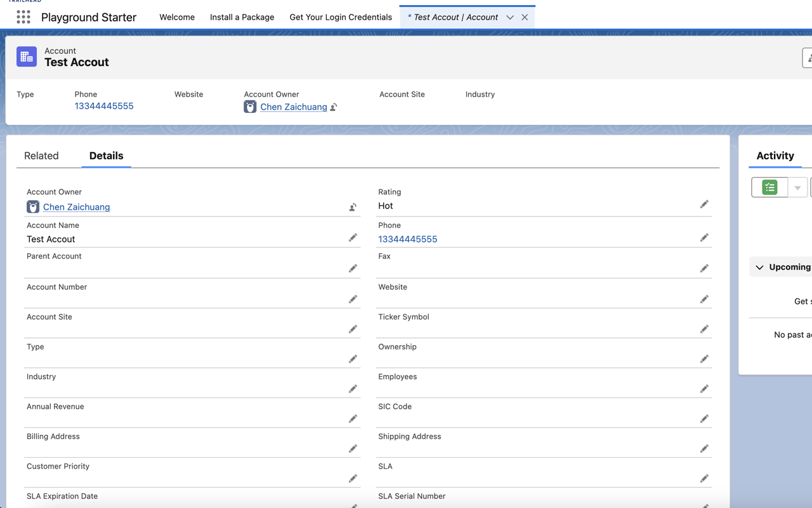
Task: Close the Test Accout account tab
Action: 523,17
